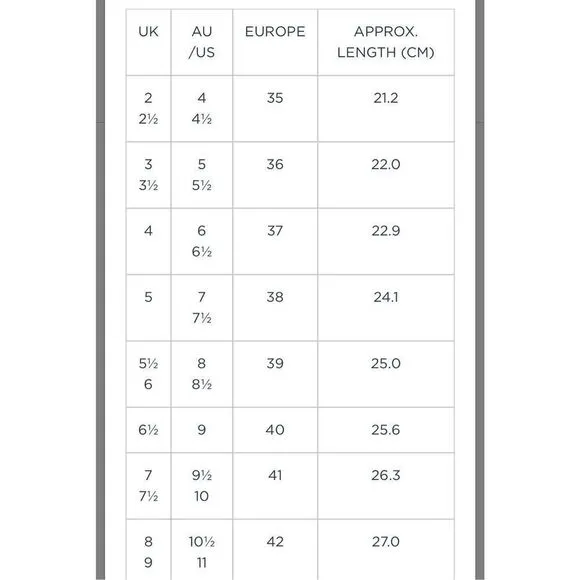The image size is (580, 580).
Task: Click the APPROX. LENGTH (CM) header
Action: [386, 42]
